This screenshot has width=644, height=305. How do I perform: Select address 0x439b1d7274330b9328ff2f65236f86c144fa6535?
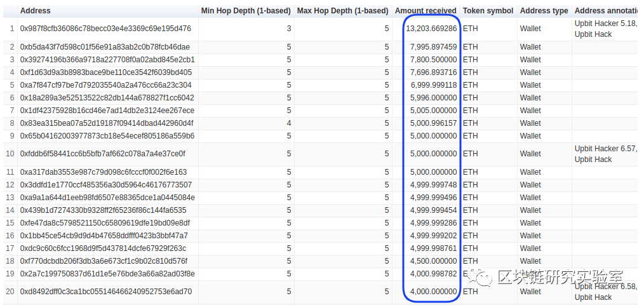tap(103, 210)
